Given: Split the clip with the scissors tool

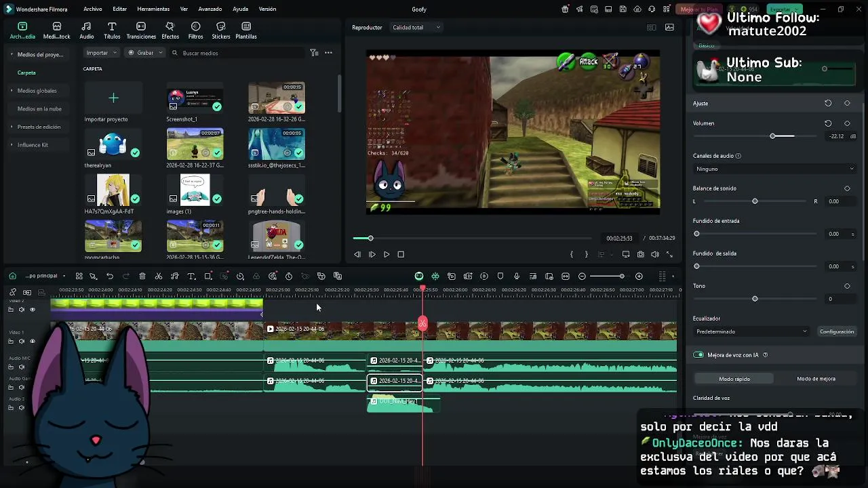Looking at the screenshot, I should coord(159,277).
